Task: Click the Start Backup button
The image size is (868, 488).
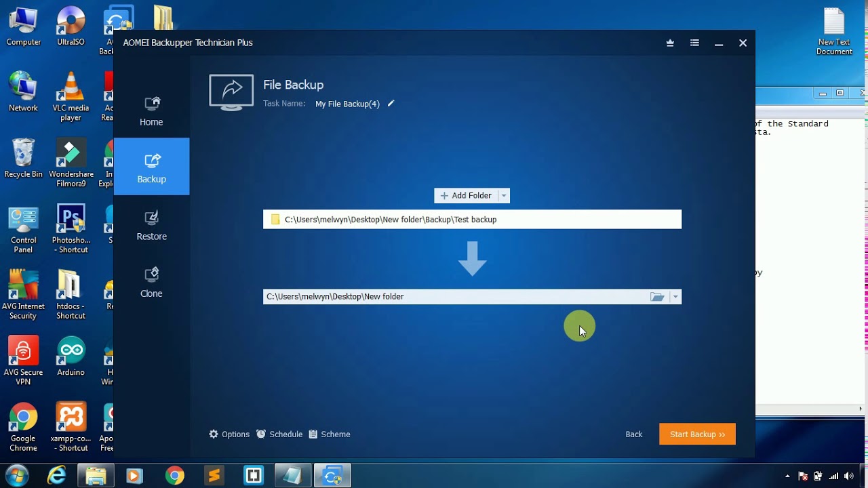Action: coord(697,434)
